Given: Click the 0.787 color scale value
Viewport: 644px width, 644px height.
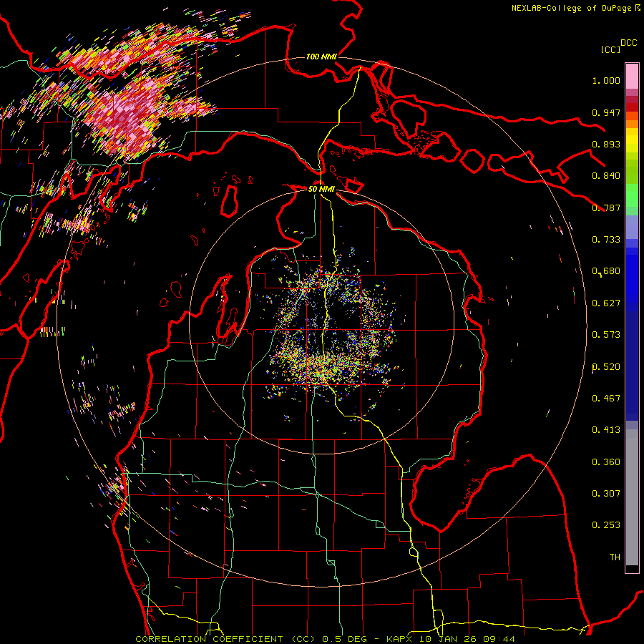Looking at the screenshot, I should [x=606, y=208].
